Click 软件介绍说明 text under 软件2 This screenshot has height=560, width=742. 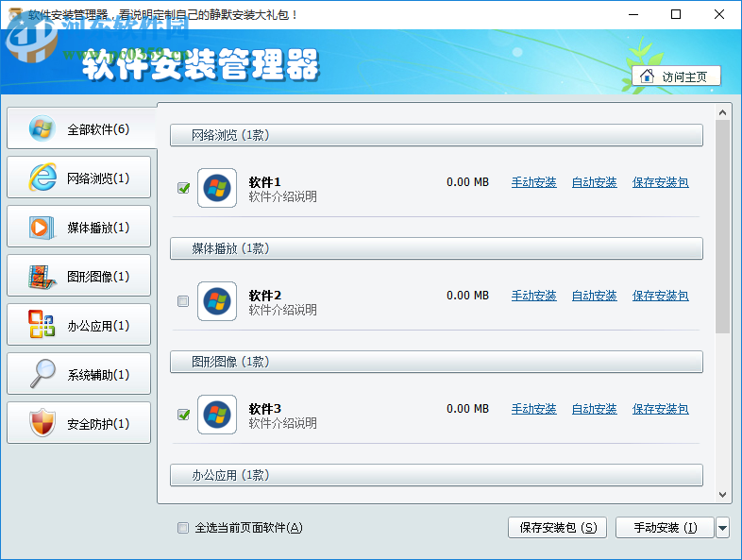[283, 310]
